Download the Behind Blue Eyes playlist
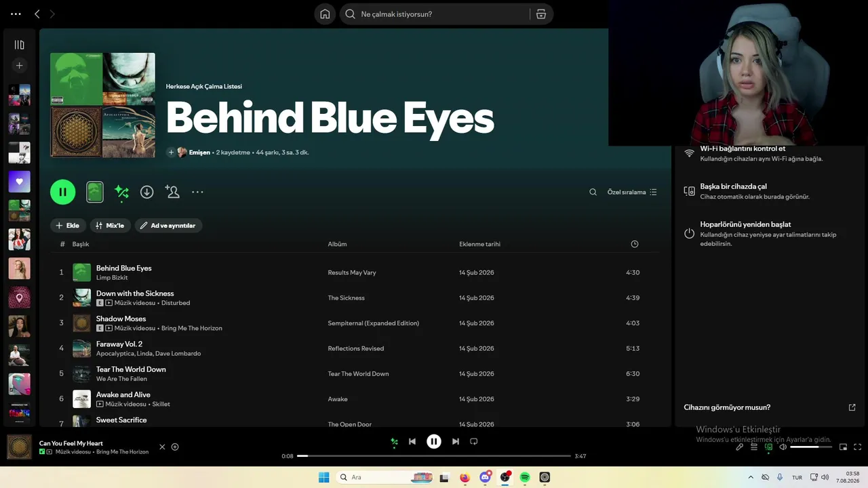This screenshot has height=488, width=868. coord(146,192)
